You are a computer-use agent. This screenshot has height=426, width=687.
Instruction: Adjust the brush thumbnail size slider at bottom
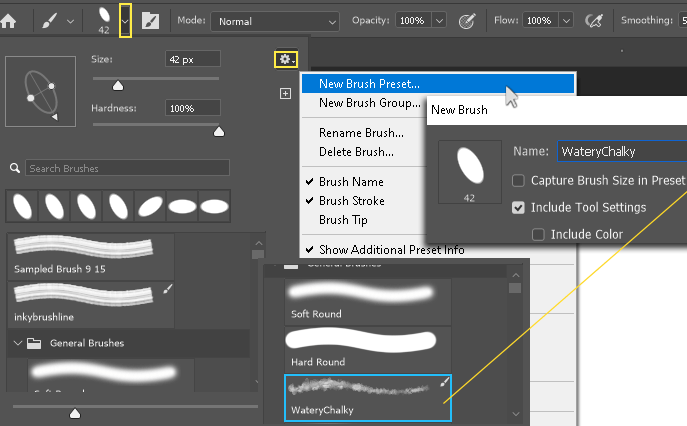[x=75, y=413]
